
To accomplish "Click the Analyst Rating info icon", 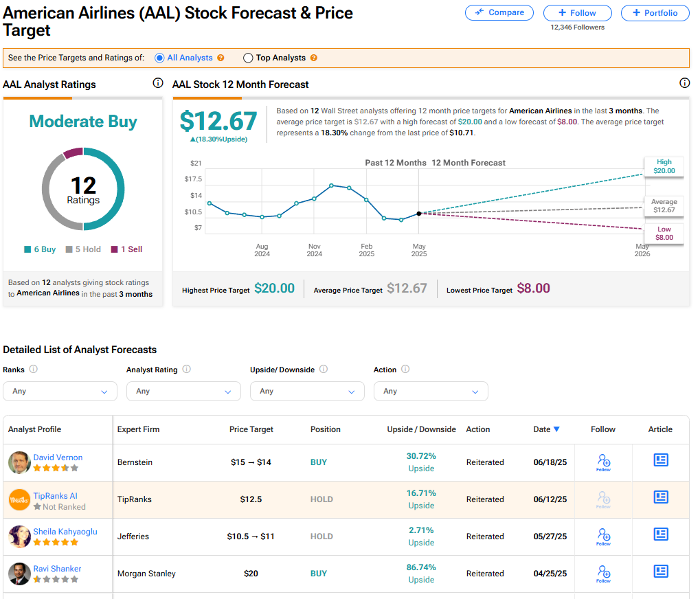I will click(x=187, y=369).
